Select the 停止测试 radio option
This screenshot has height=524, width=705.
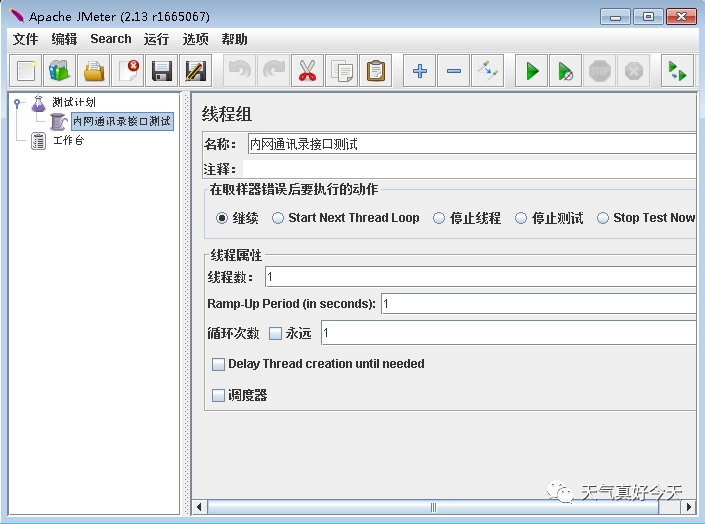pyautogui.click(x=521, y=218)
